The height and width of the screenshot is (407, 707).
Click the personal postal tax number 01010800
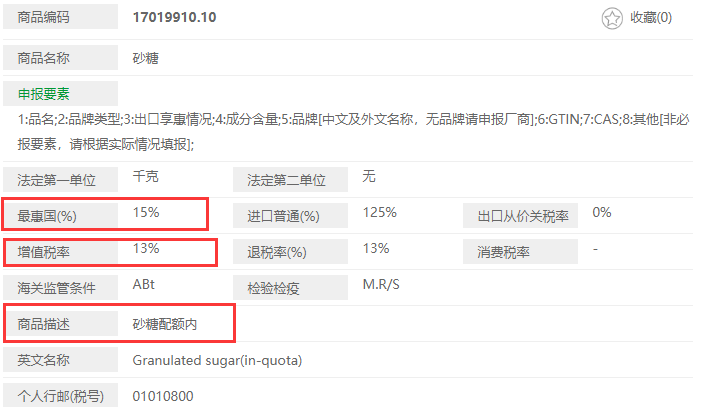(x=163, y=395)
